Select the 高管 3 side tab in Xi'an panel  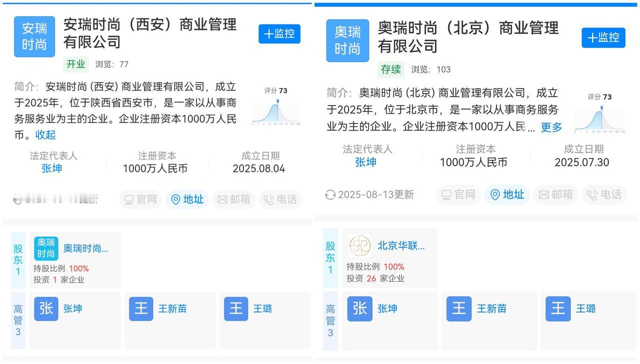pos(18,320)
